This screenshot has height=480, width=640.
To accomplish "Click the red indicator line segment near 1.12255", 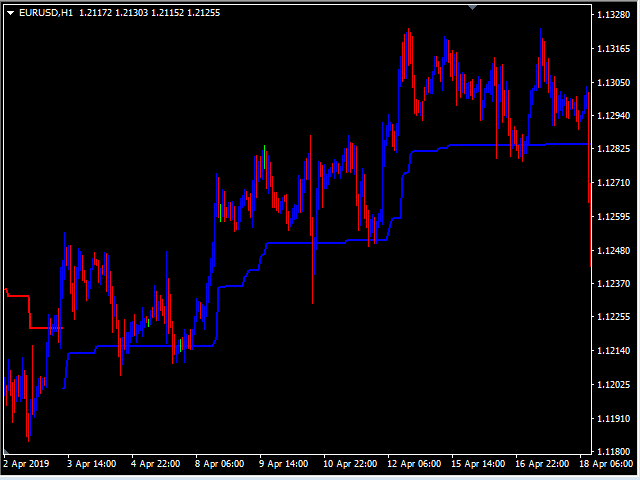I will (46, 328).
